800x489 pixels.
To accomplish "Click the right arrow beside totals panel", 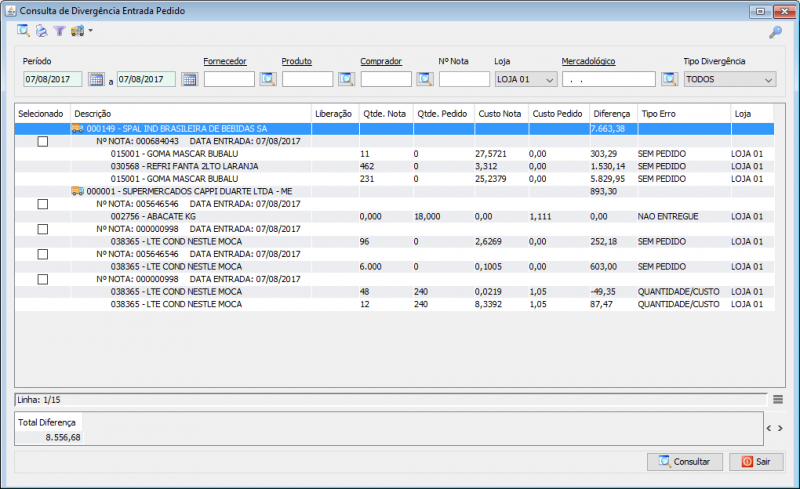I will 780,428.
